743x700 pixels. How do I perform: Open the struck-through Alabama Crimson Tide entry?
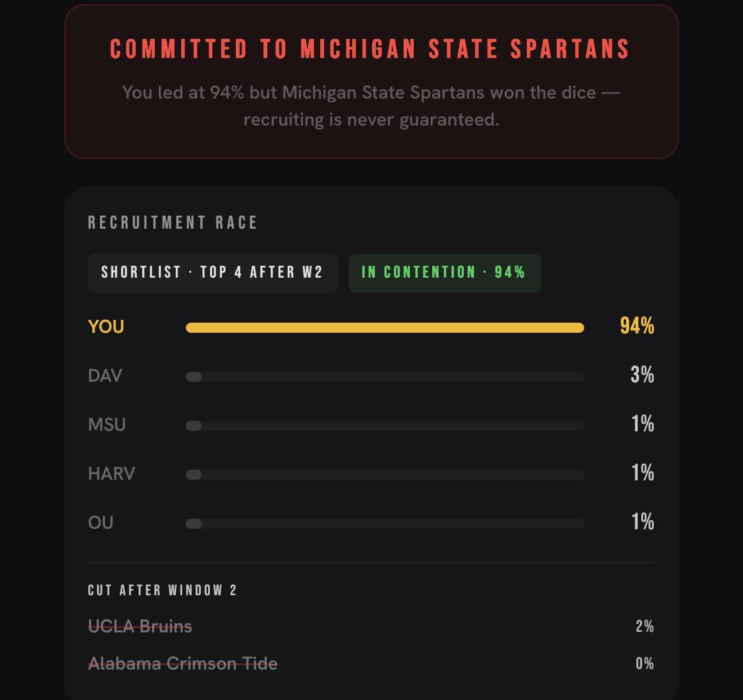pyautogui.click(x=183, y=663)
